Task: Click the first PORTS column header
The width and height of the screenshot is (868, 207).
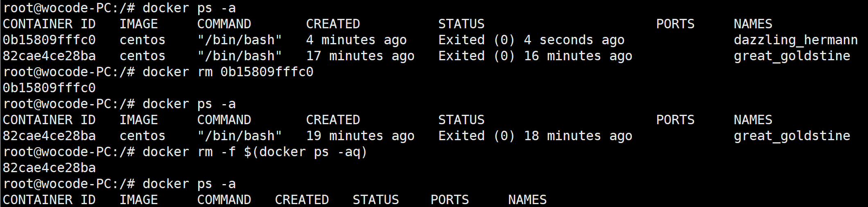Action: (x=675, y=24)
